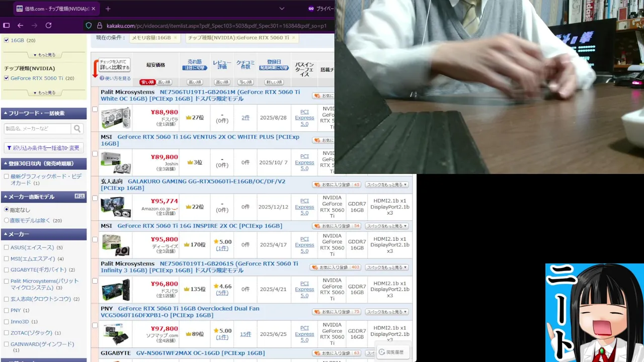
Task: Check 最新グラフィックボード・ビデオカード filter
Action: [7, 176]
